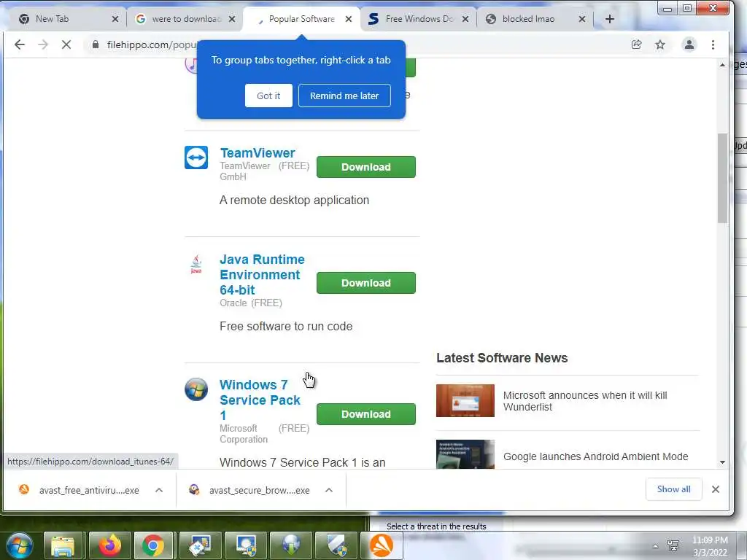Image resolution: width=747 pixels, height=560 pixels.
Task: Read 'Google launches Android Ambient Mode'
Action: (x=595, y=456)
